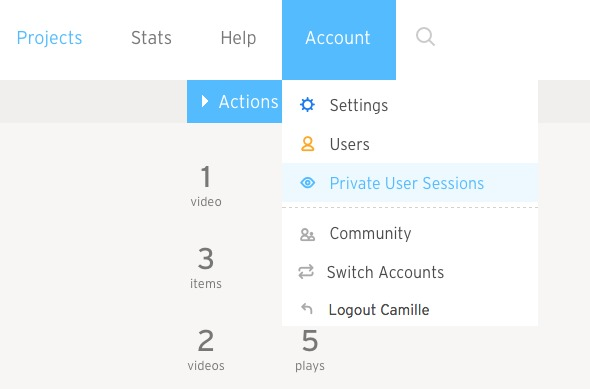The height and width of the screenshot is (389, 590).
Task: Open the Help menu item
Action: coord(239,38)
